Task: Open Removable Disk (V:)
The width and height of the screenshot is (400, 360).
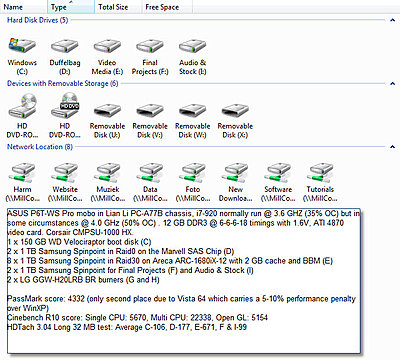Action: [150, 121]
